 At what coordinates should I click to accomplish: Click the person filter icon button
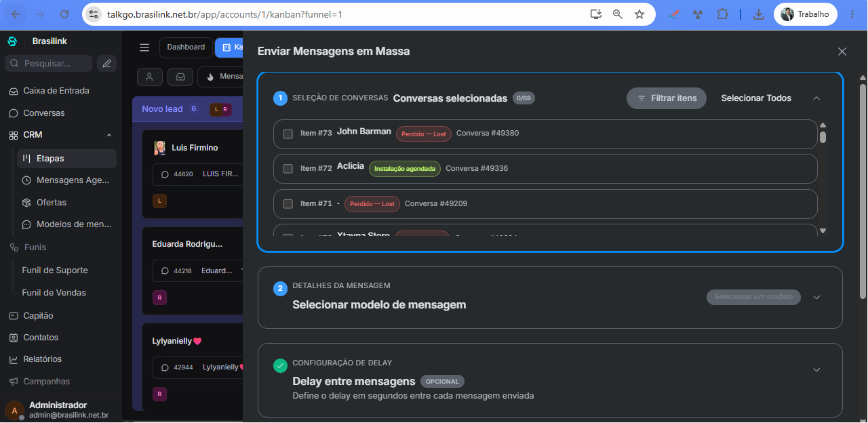click(x=150, y=77)
